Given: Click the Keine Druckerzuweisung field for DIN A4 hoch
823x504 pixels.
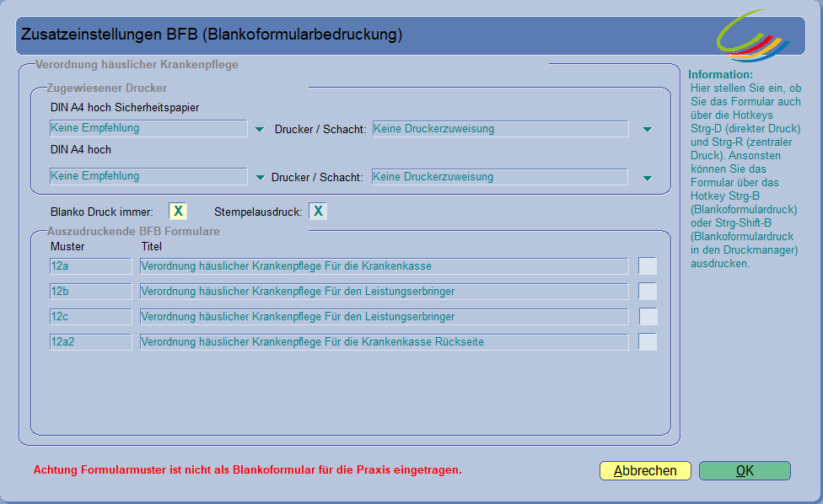Looking at the screenshot, I should tap(499, 177).
